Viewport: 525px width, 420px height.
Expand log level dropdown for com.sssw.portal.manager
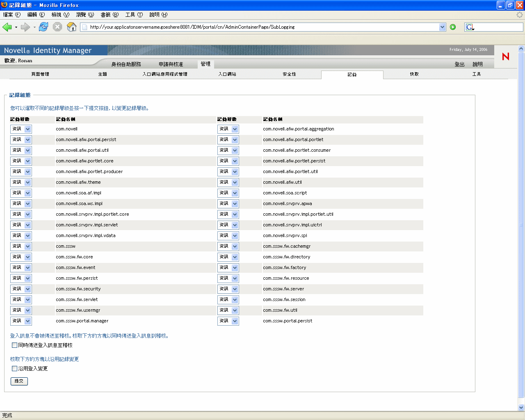(x=21, y=321)
